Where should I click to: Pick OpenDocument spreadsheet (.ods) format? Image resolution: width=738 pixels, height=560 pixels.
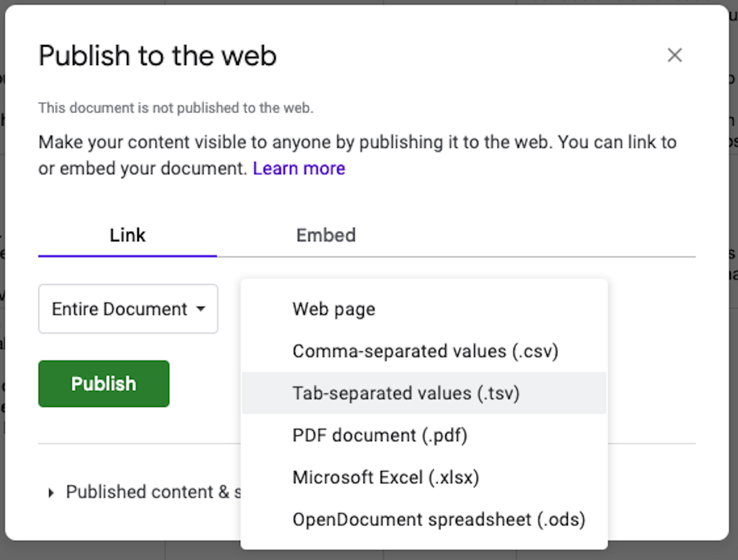[x=438, y=519]
